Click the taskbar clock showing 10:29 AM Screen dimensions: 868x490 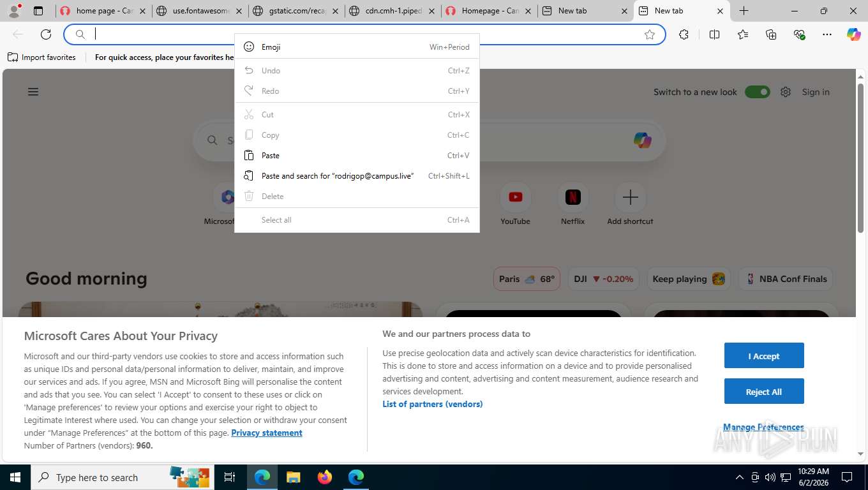pos(813,477)
